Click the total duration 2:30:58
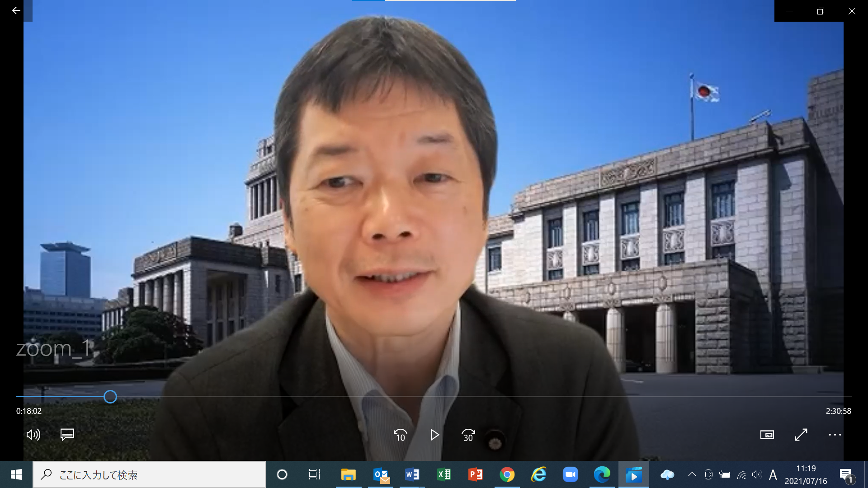This screenshot has width=868, height=488. tap(839, 411)
